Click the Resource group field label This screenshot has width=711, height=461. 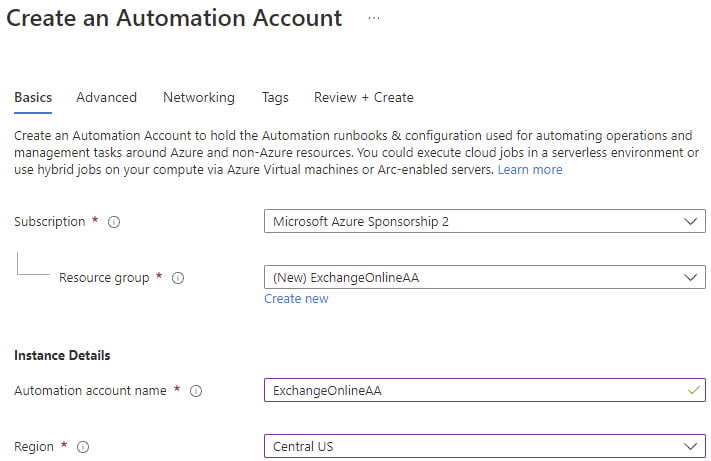point(104,278)
